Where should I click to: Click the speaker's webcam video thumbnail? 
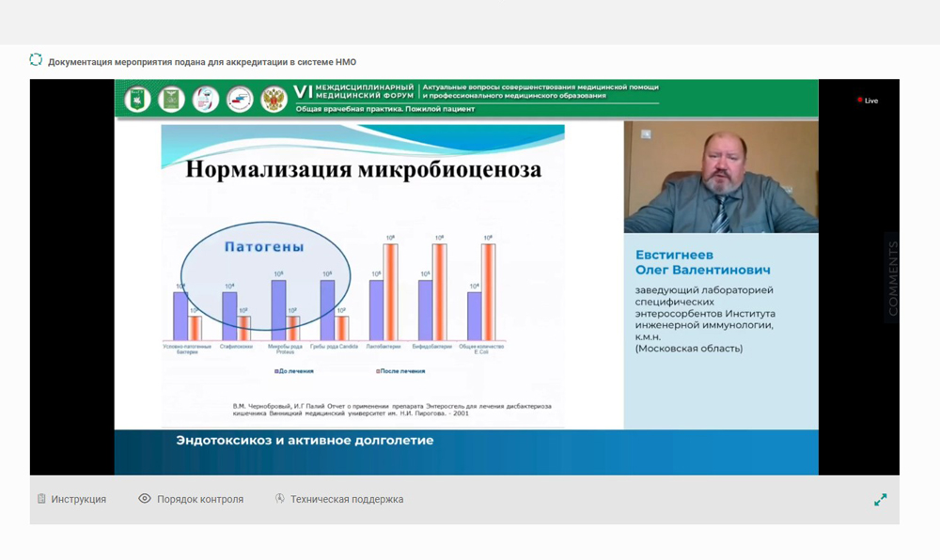click(721, 177)
